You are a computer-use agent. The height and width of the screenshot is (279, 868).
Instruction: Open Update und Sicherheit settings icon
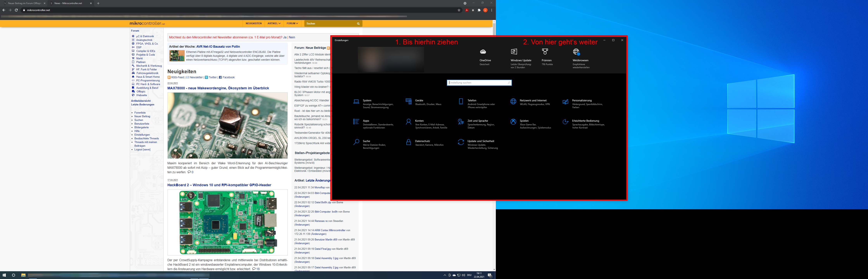[x=461, y=142]
